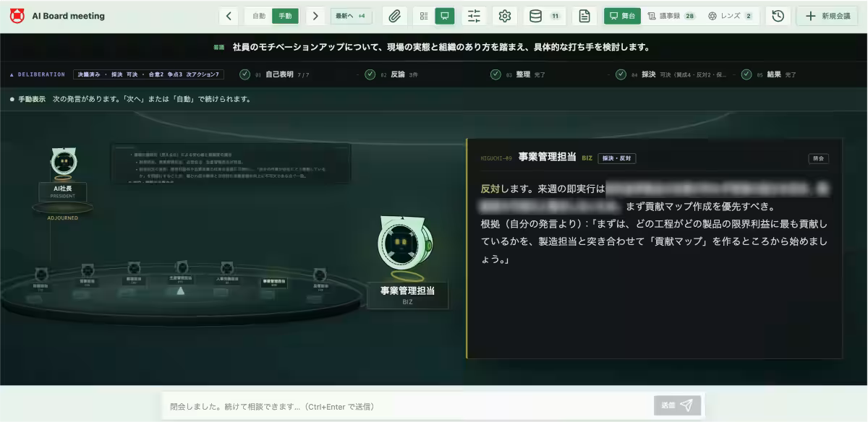Open the meeting history clock icon
The height and width of the screenshot is (422, 868).
pos(778,16)
